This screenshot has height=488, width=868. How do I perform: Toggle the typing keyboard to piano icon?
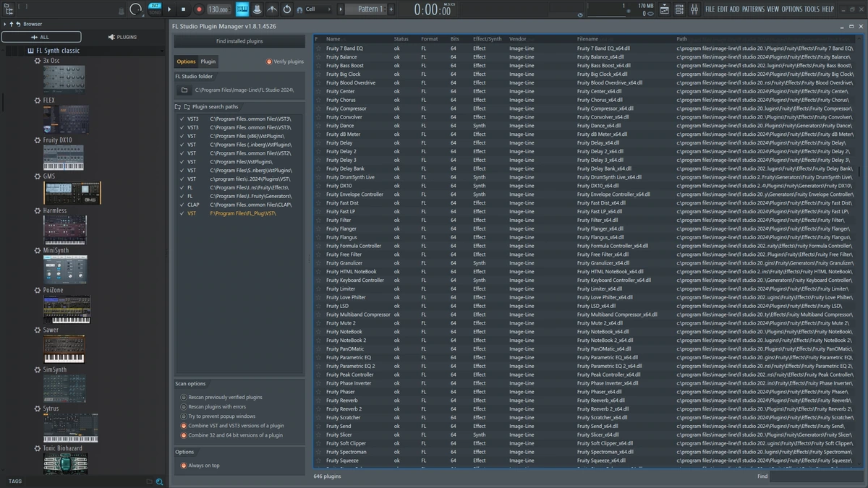click(242, 9)
